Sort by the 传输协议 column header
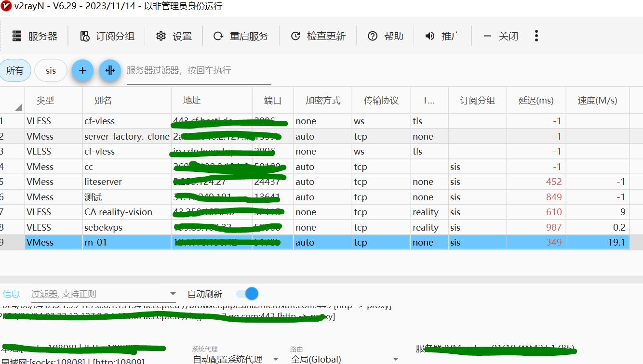This screenshot has height=364, width=643. click(381, 101)
